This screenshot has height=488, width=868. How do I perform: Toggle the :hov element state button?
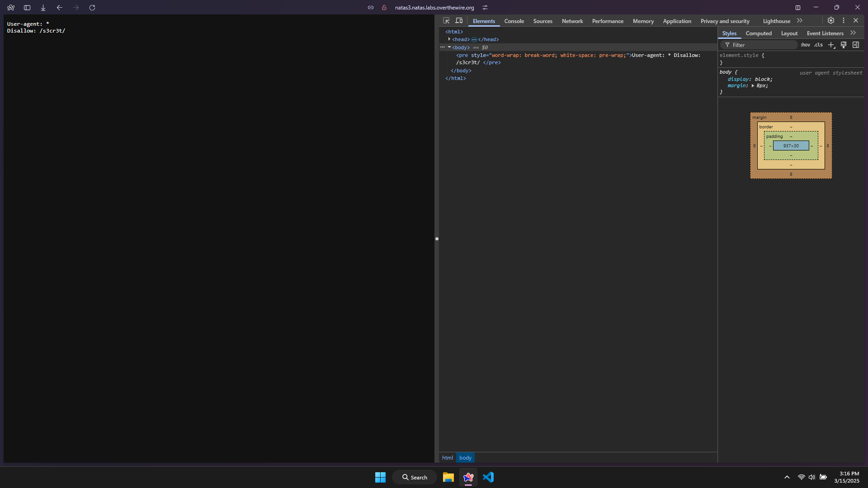tap(805, 45)
